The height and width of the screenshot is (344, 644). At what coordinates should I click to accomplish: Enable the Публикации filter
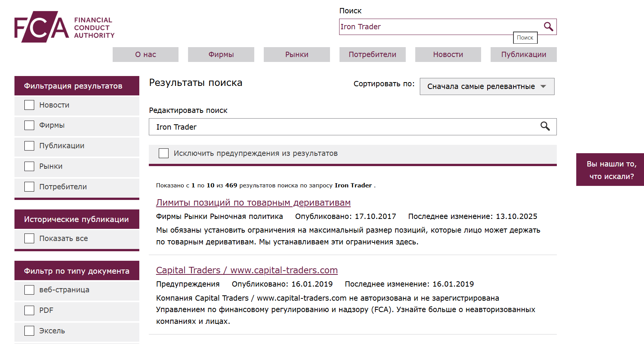tap(29, 146)
